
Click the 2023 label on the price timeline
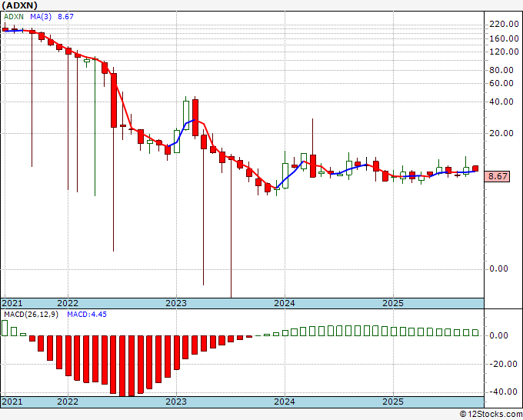click(176, 303)
